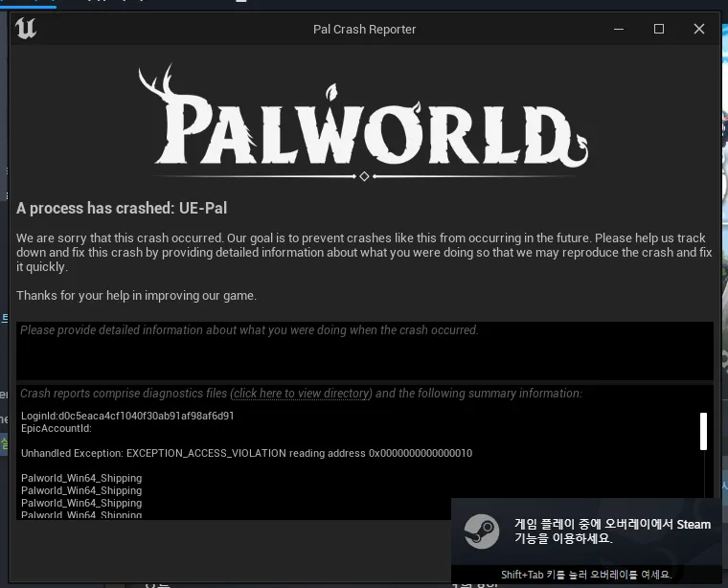Click 'Thanks for your help' message text
The width and height of the screenshot is (728, 588).
[136, 296]
